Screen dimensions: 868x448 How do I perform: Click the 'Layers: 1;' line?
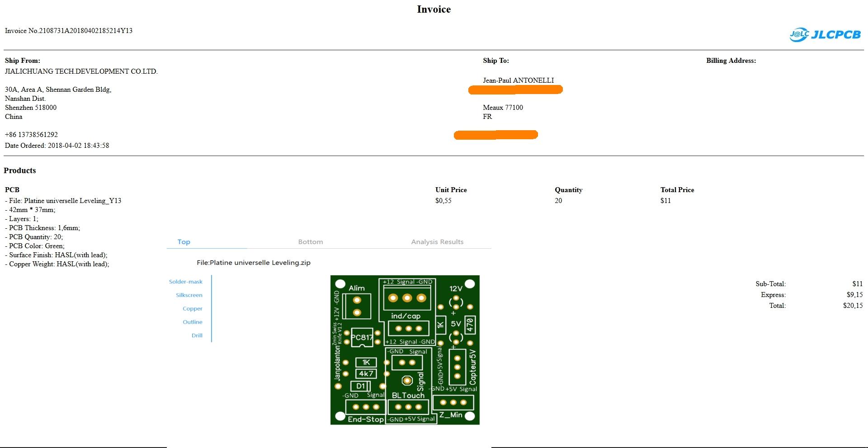tap(22, 219)
